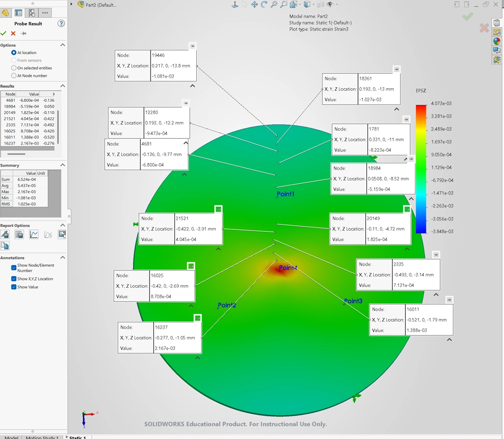
Task: Collapse the Results section
Action: click(x=62, y=86)
